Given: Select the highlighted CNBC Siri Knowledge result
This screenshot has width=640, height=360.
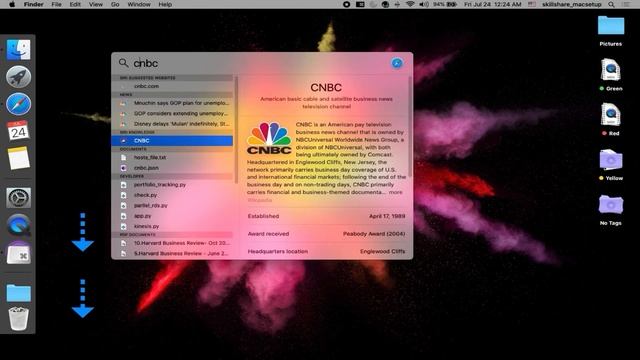Looking at the screenshot, I should [172, 141].
